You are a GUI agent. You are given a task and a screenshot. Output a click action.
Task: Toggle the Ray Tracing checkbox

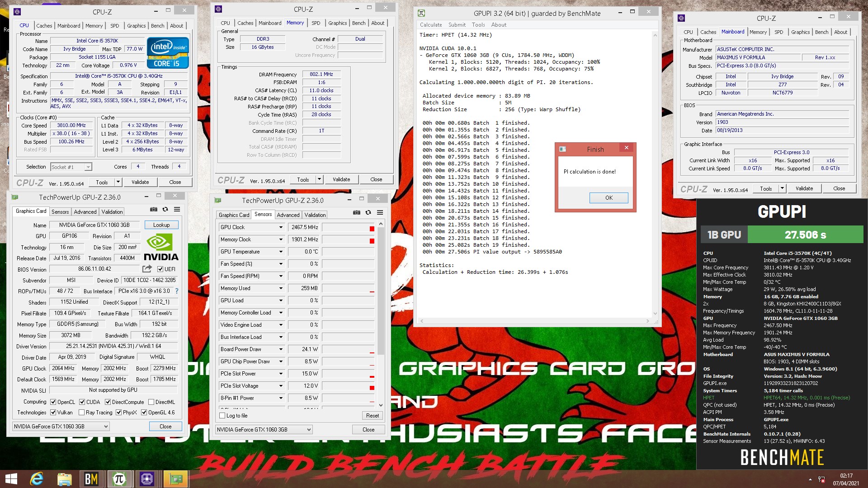click(81, 412)
